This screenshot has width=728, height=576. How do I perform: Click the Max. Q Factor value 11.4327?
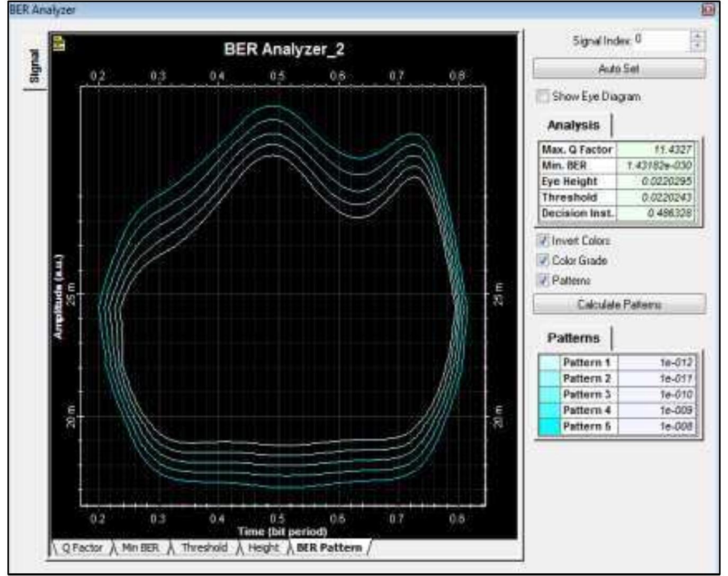pyautogui.click(x=655, y=150)
